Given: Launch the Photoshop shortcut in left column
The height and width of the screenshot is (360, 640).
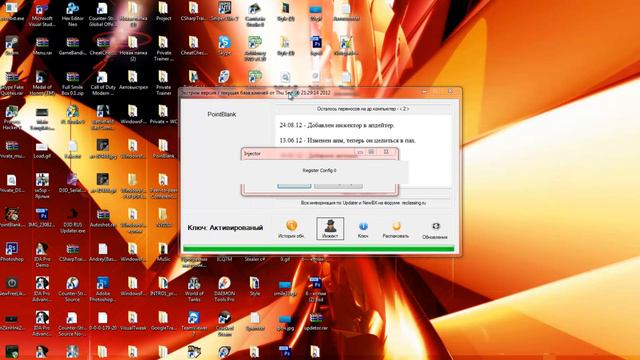Looking at the screenshot, I should 12,253.
